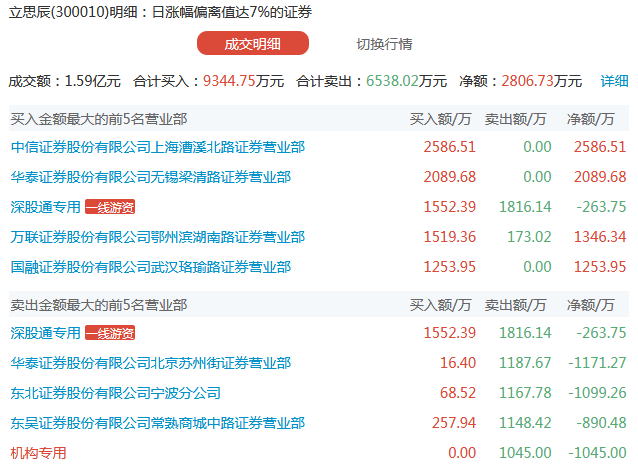Viewport: 638px width, 473px height.
Task: Open 东北证券 宁波分公司 link
Action: [x=115, y=393]
